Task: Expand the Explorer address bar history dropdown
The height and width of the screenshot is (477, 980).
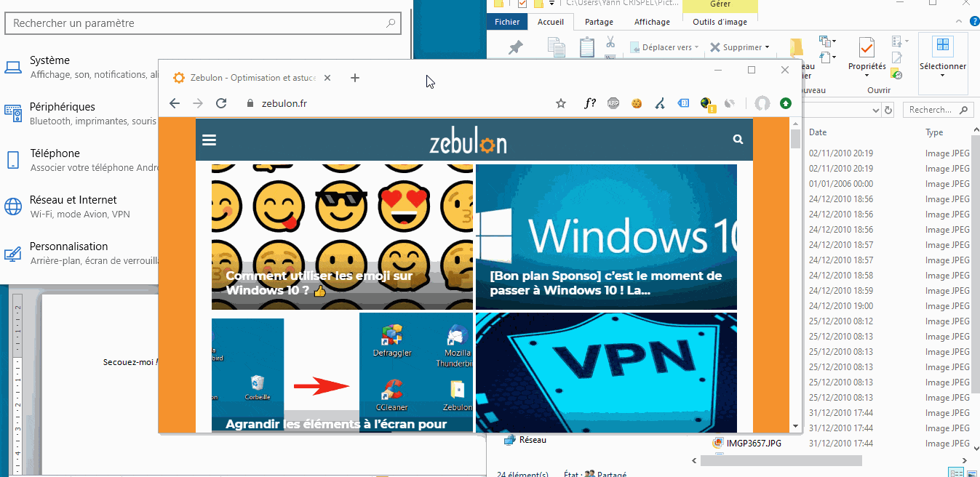Action: [x=876, y=110]
